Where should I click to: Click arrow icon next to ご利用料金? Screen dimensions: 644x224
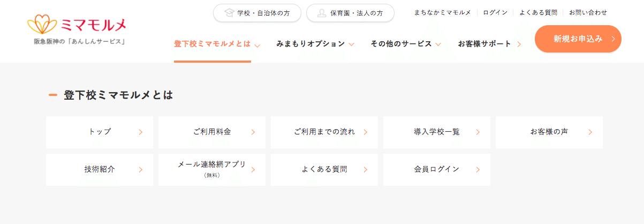(253, 132)
